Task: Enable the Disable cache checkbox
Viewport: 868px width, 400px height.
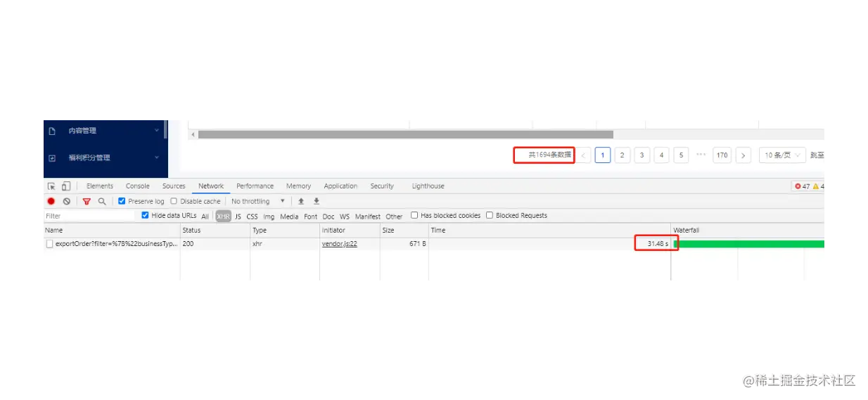Action: tap(174, 201)
